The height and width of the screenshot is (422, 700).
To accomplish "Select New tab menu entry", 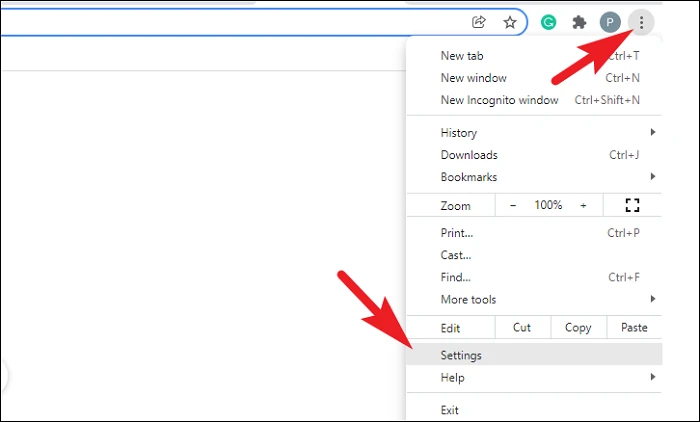I will (534, 56).
